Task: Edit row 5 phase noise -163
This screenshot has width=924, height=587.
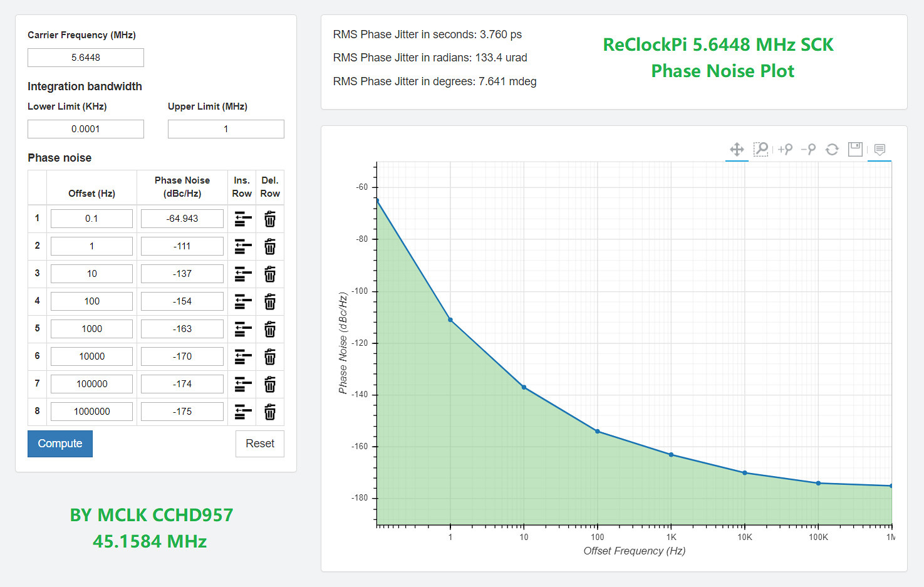Action: [182, 329]
